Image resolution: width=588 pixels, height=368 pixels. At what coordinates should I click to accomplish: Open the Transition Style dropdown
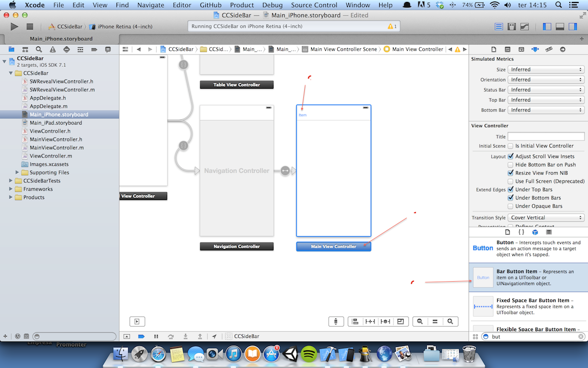click(546, 218)
